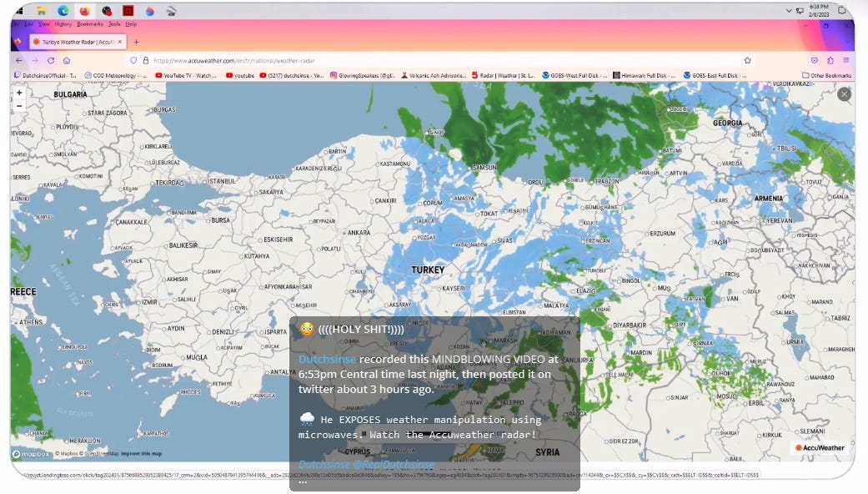
Task: Open the View menu
Action: point(43,24)
